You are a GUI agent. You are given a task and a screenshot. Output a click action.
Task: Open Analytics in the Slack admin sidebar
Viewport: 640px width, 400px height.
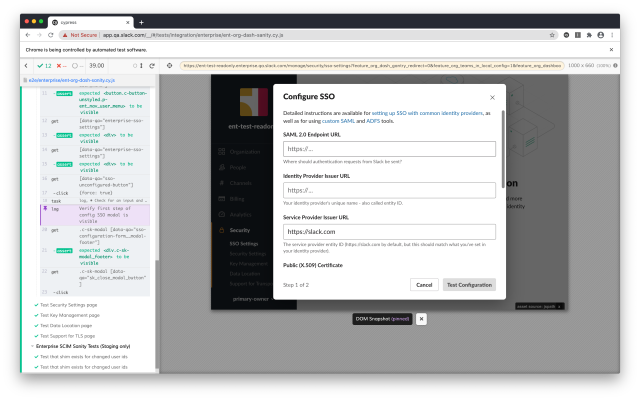240,215
